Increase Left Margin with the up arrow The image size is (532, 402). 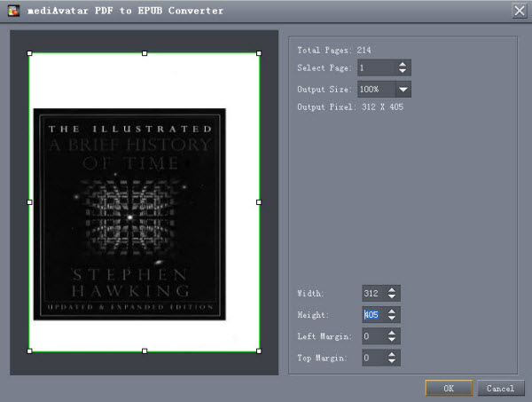coord(392,333)
